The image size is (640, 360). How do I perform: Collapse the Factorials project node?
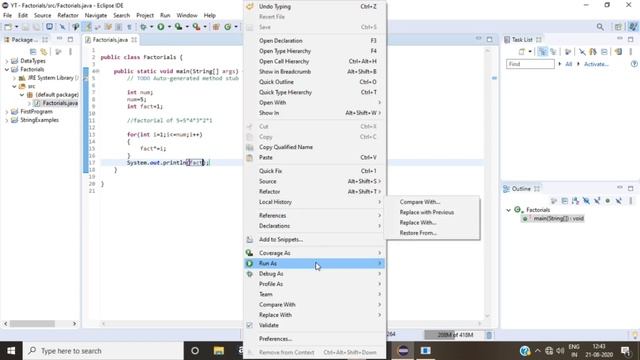(x=7, y=69)
